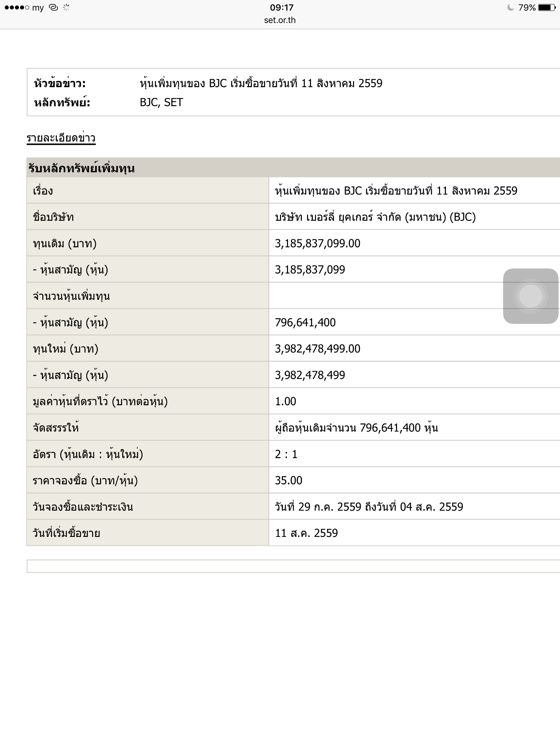
Task: Select the 'BJC, SET' securities text
Action: coord(161,102)
